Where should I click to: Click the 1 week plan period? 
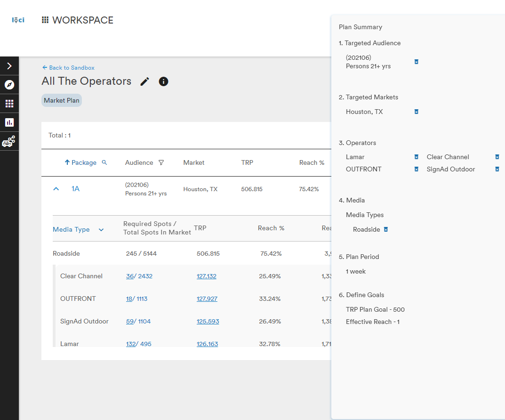[x=355, y=272]
